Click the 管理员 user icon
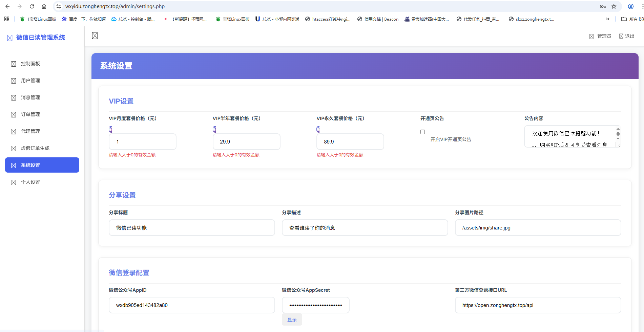The width and height of the screenshot is (644, 332). click(x=591, y=37)
